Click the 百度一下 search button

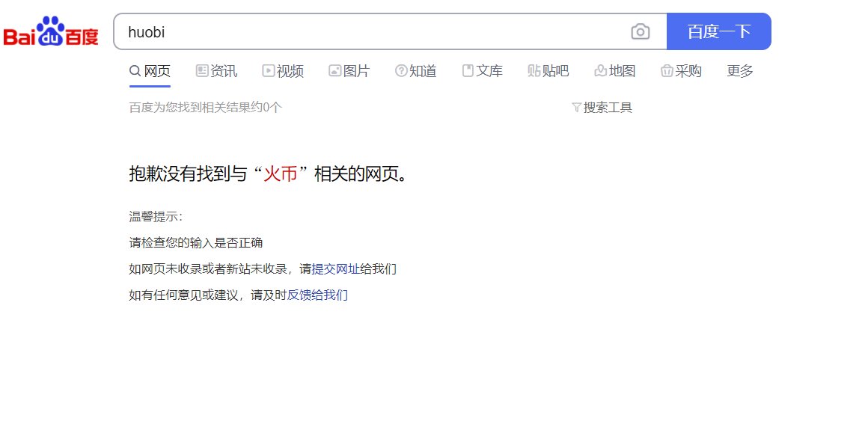[x=719, y=31]
